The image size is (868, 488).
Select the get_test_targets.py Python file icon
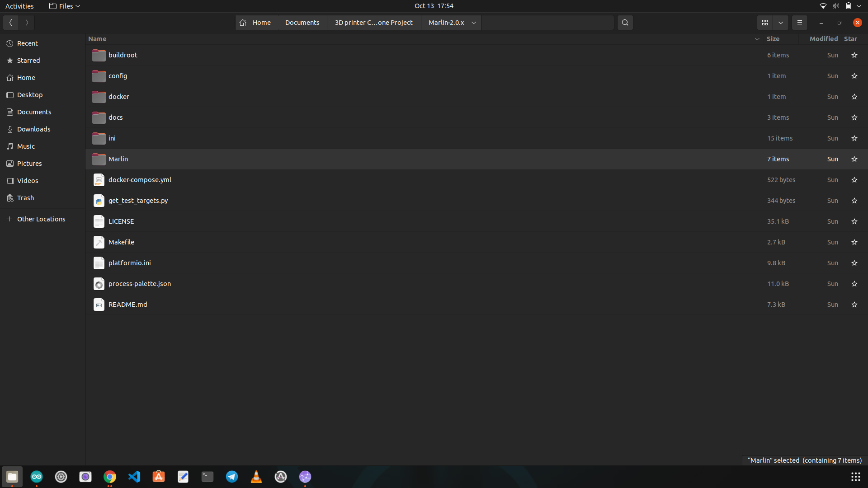(99, 201)
